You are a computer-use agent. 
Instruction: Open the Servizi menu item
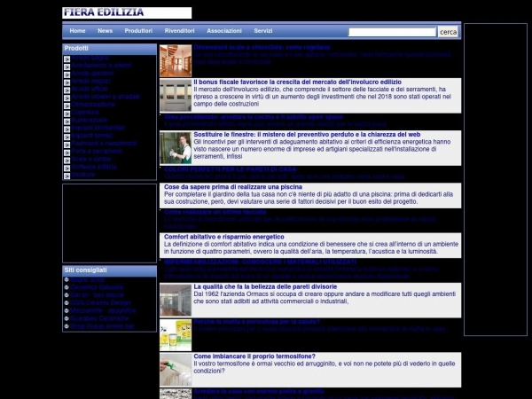point(263,31)
